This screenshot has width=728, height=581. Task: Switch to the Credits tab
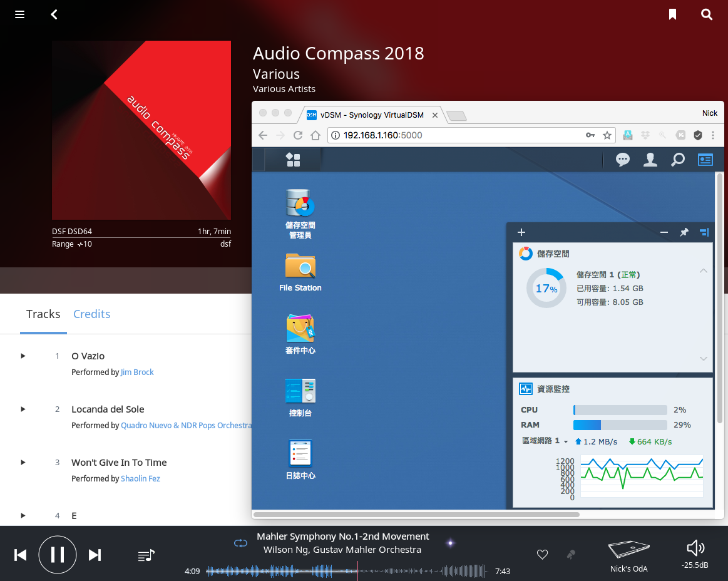click(92, 314)
